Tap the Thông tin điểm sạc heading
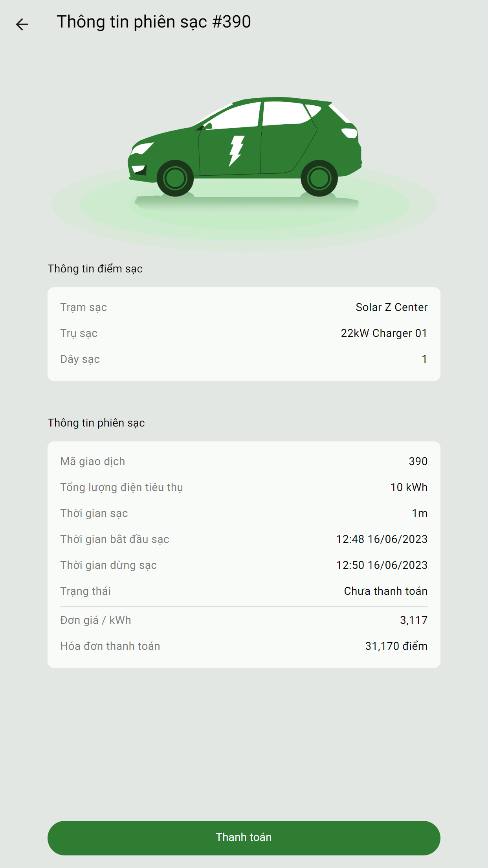Screen dimensions: 488x868 (95, 269)
